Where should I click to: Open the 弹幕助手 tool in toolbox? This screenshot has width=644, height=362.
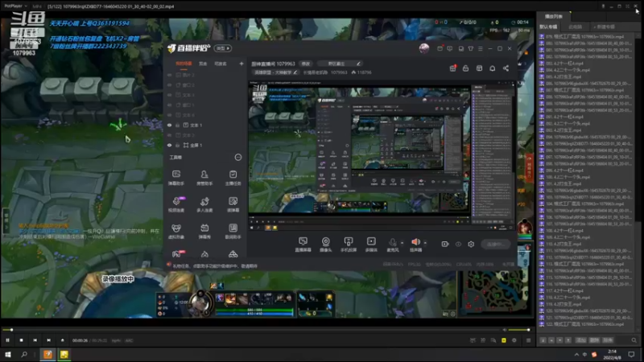coord(176,178)
